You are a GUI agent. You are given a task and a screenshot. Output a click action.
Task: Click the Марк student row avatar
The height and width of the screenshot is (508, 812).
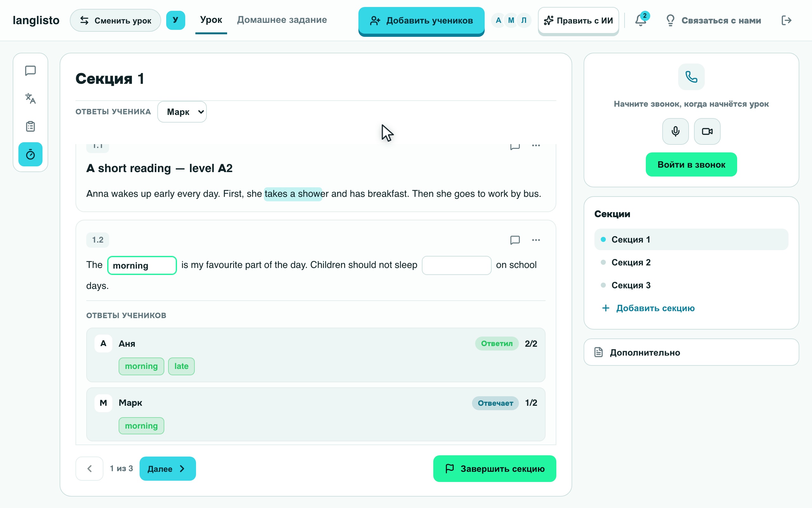point(103,403)
